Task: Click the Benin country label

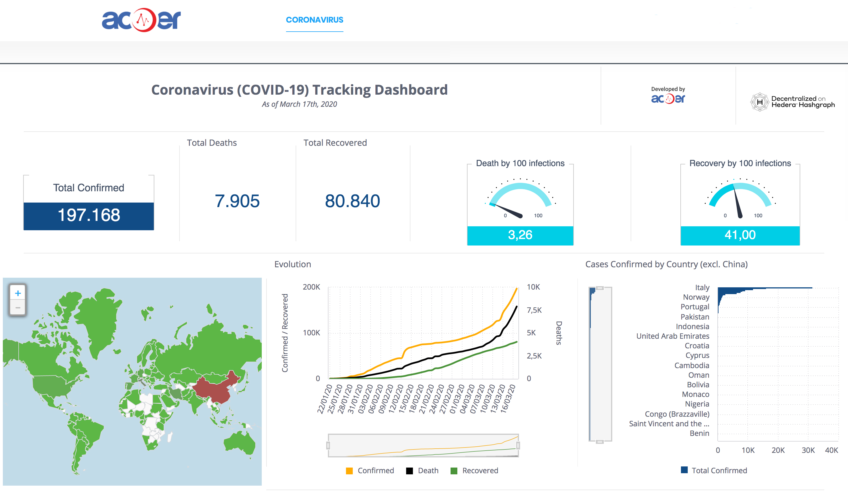Action: pos(699,433)
